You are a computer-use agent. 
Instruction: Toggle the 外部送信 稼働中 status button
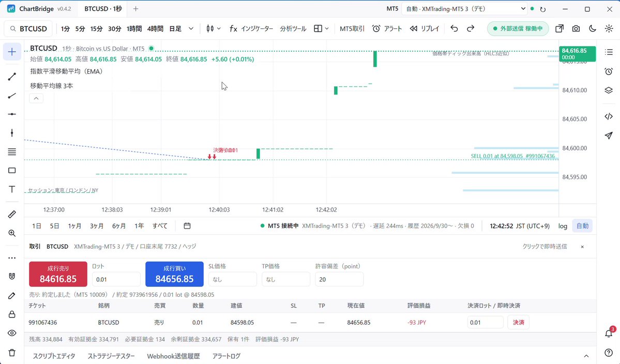click(x=518, y=28)
